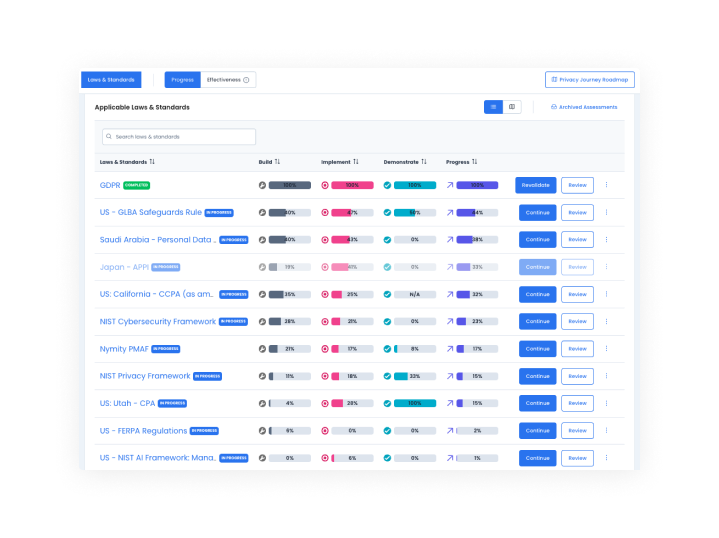Open Japan - APPI law
The image size is (719, 538).
(x=124, y=267)
